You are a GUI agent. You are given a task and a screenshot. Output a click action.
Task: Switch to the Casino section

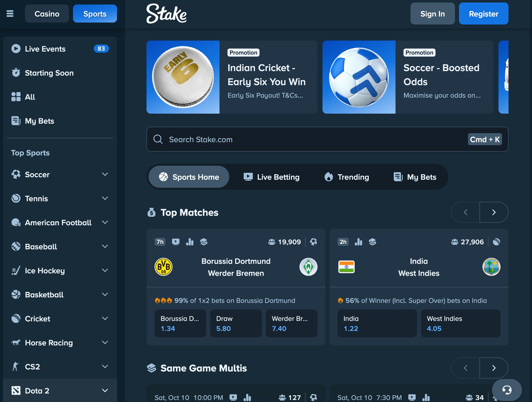(x=47, y=14)
